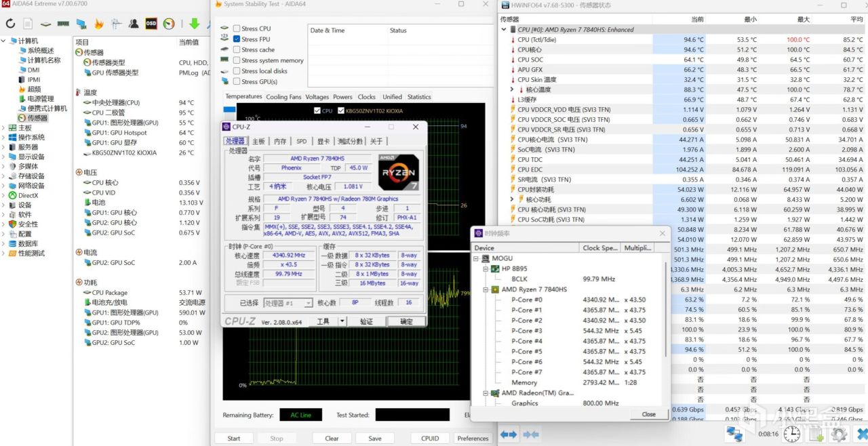Open CPU-Z SPD tab
Screen dimensions: 868x446
click(x=302, y=141)
